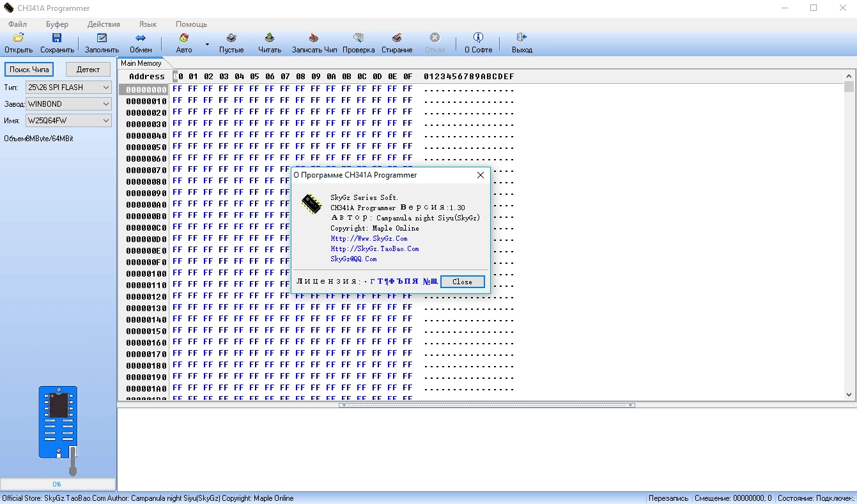Select address row 00000050
The height and width of the screenshot is (504, 857).
146,148
